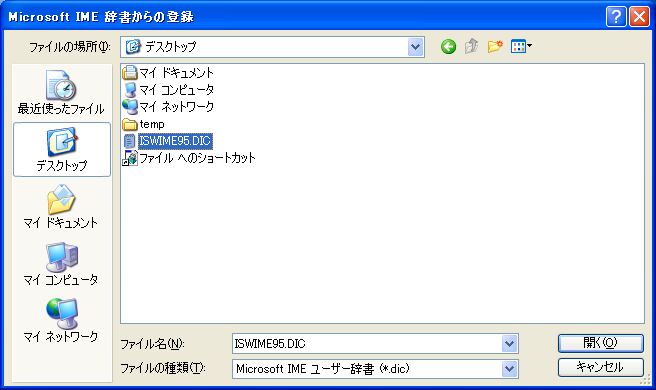Viewport: 656px width, 390px height.
Task: Click the デスクトップ text in location box
Action: pyautogui.click(x=171, y=46)
